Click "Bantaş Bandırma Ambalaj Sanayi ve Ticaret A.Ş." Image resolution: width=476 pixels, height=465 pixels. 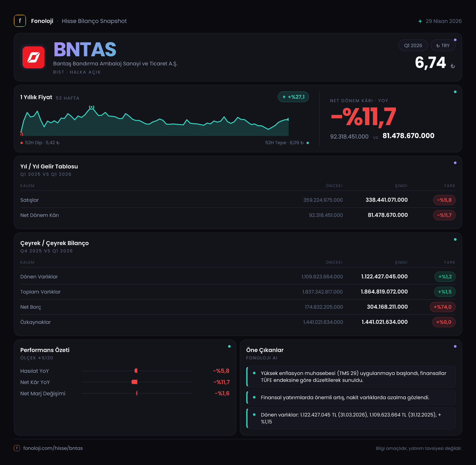(x=115, y=64)
